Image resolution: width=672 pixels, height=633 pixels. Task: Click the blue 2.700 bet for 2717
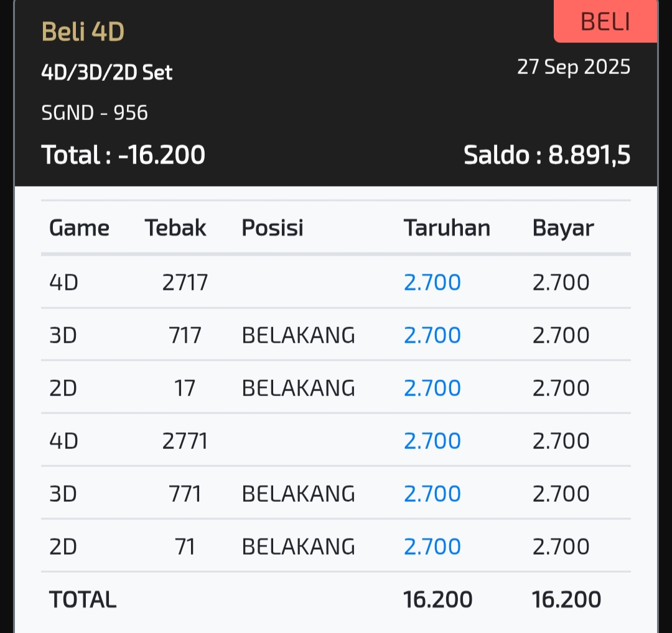coord(432,282)
